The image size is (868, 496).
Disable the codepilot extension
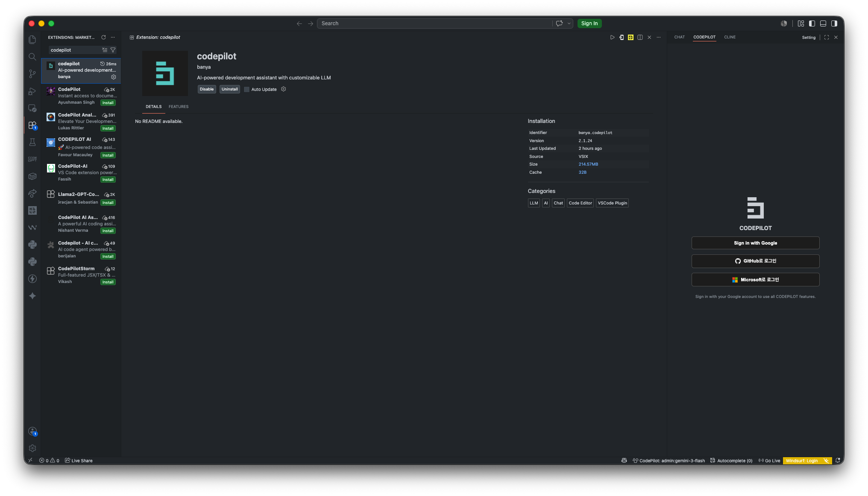[207, 89]
